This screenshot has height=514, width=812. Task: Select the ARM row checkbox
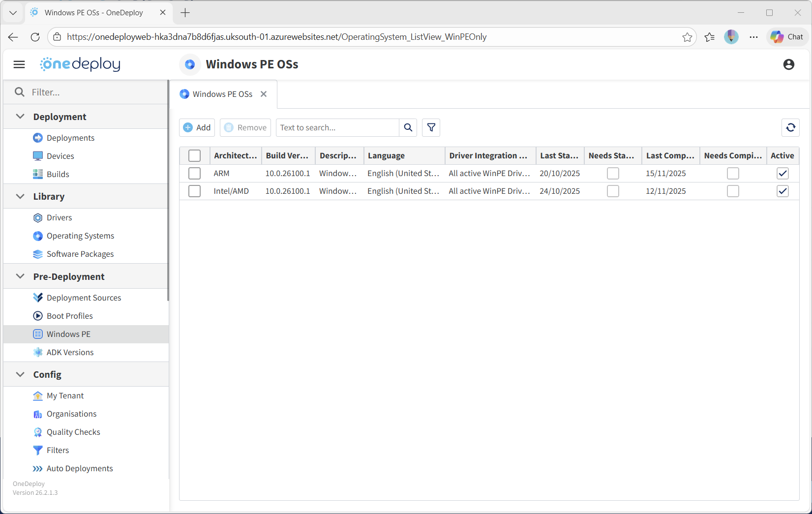click(x=194, y=173)
